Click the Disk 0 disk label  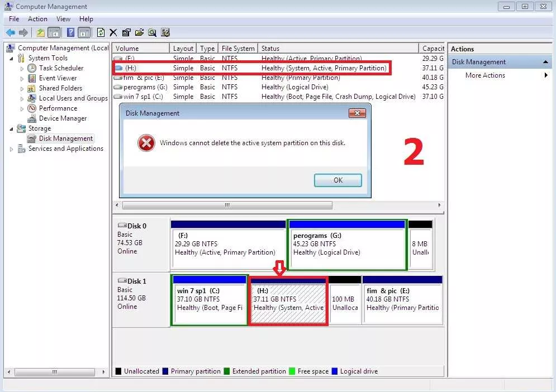[136, 226]
